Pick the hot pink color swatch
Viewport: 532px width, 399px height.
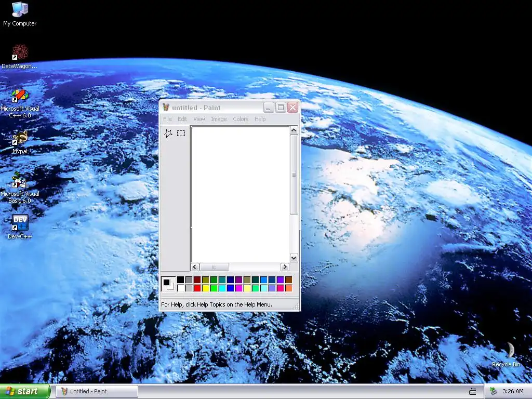point(280,288)
